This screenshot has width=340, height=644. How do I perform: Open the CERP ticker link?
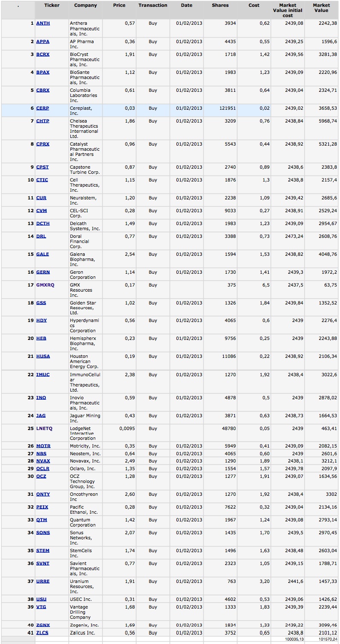pos(42,108)
